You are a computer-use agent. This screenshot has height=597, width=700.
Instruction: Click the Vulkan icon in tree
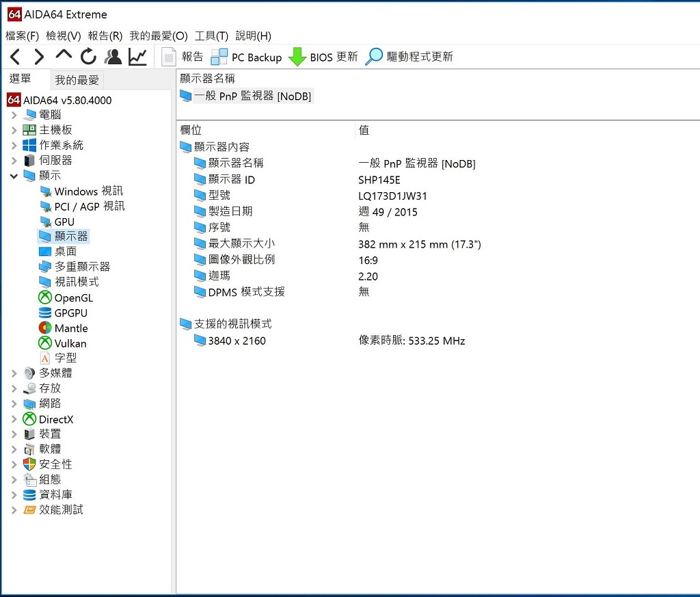tap(45, 343)
